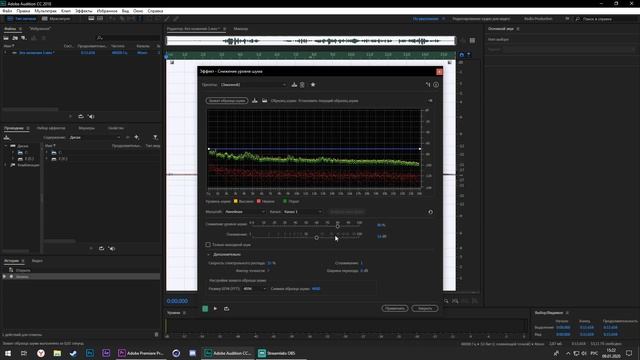Adjust Reduce by dB slider handle
640x360 pixels.
[x=316, y=237]
